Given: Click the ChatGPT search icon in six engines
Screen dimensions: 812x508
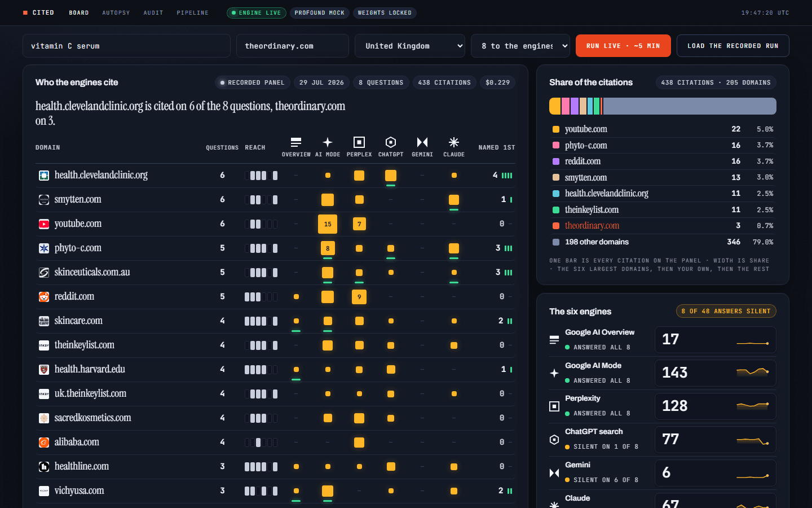Looking at the screenshot, I should (x=554, y=440).
